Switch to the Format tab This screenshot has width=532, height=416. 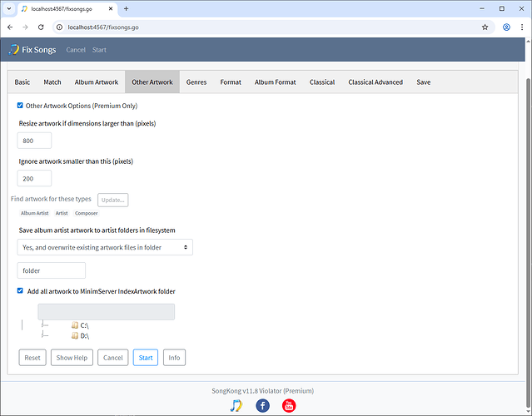(x=231, y=82)
